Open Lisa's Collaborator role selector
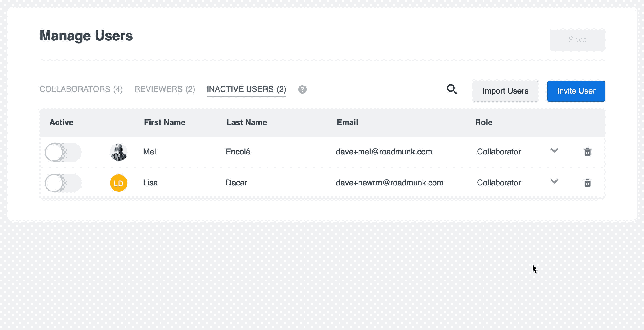The width and height of the screenshot is (644, 330). 499,183
